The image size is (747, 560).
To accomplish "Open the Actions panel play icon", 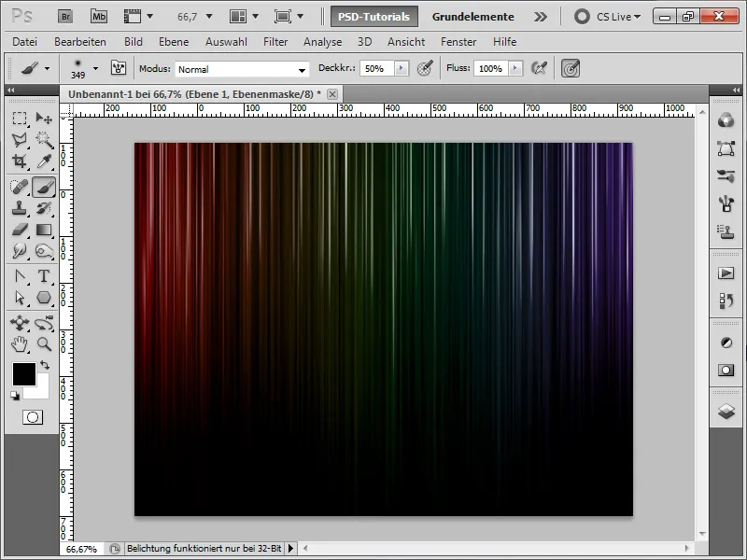I will 726,273.
